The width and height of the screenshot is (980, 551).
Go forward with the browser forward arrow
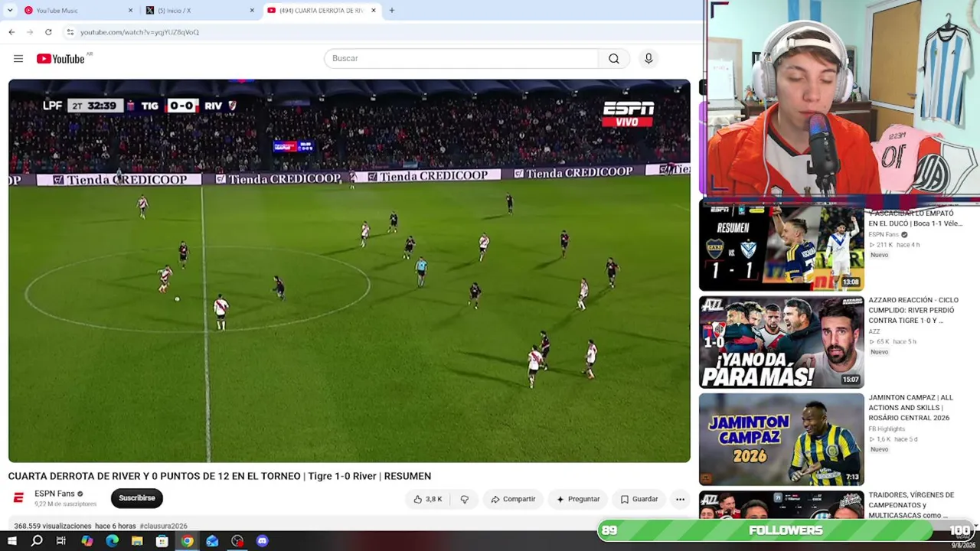30,32
